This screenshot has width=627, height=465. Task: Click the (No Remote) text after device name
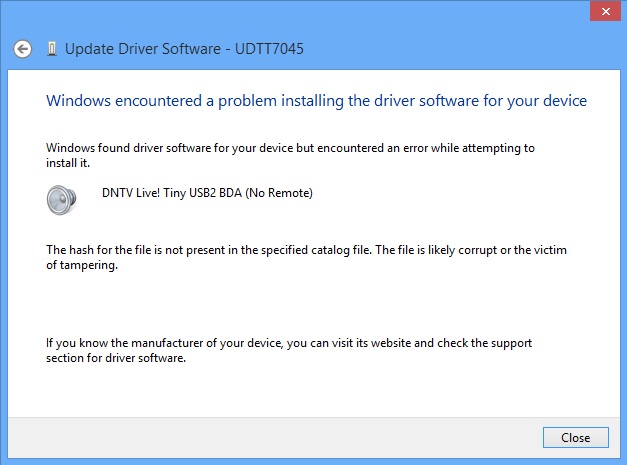pos(284,193)
